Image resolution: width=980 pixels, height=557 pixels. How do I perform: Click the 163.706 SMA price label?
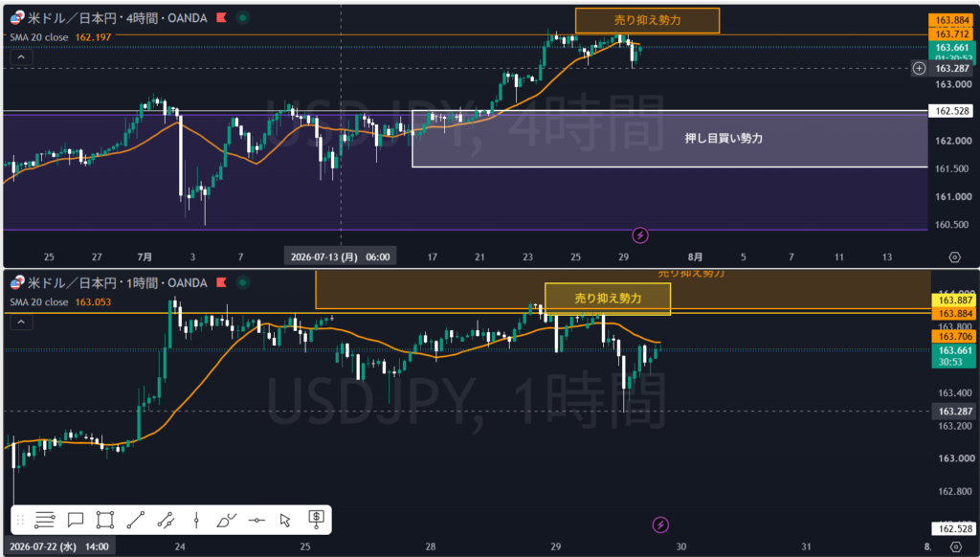click(x=954, y=336)
